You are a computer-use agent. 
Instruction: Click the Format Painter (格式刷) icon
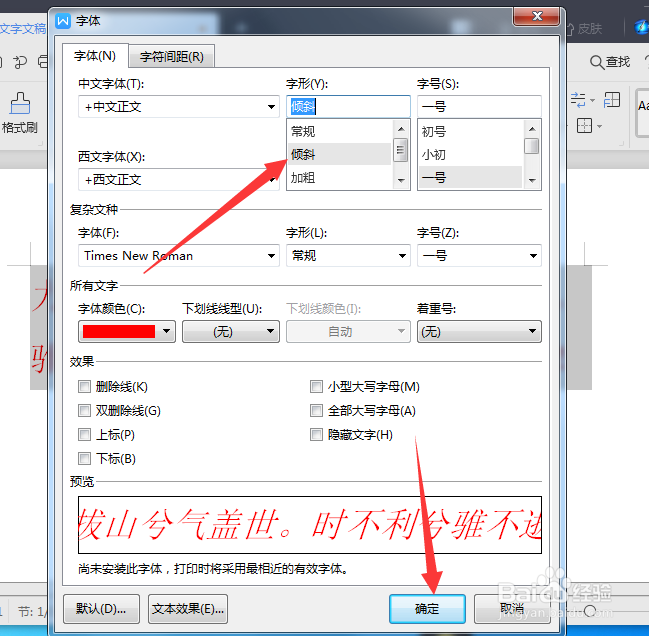(x=19, y=103)
